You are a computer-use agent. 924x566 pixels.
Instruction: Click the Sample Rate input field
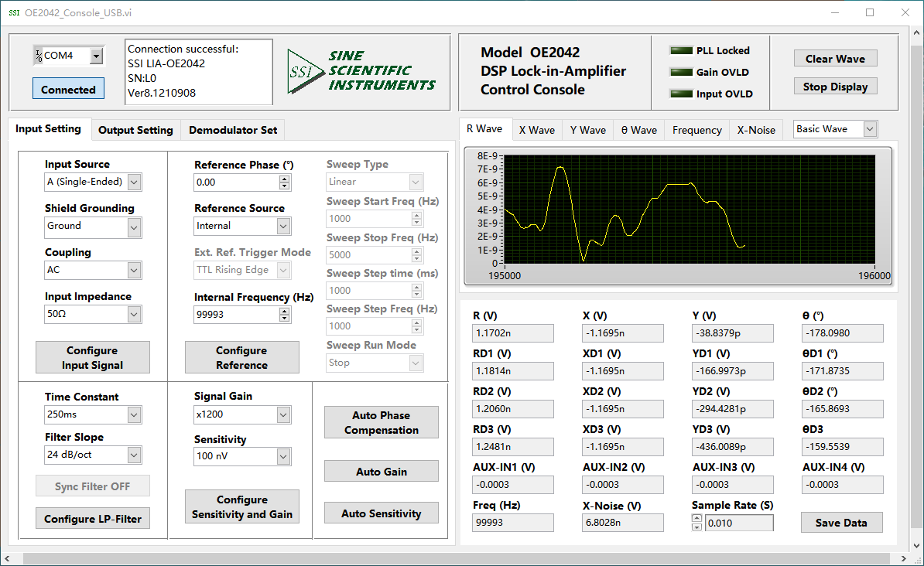point(738,523)
